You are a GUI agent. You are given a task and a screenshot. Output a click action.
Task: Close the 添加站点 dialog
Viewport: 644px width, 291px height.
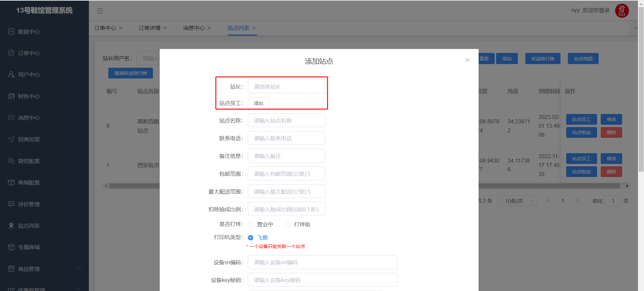(x=467, y=60)
